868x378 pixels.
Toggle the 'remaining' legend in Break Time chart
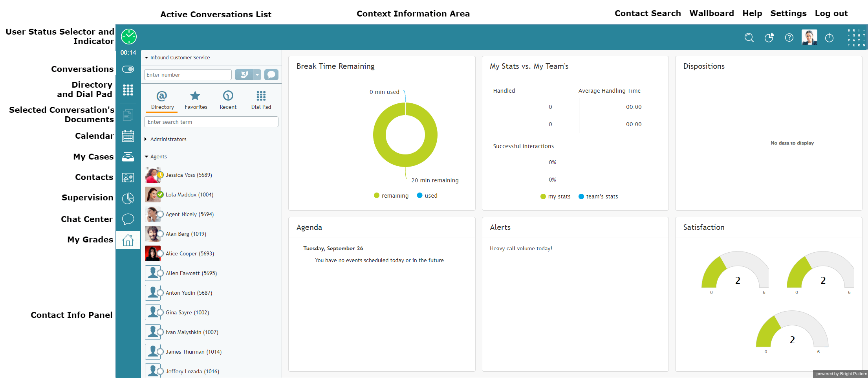391,196
